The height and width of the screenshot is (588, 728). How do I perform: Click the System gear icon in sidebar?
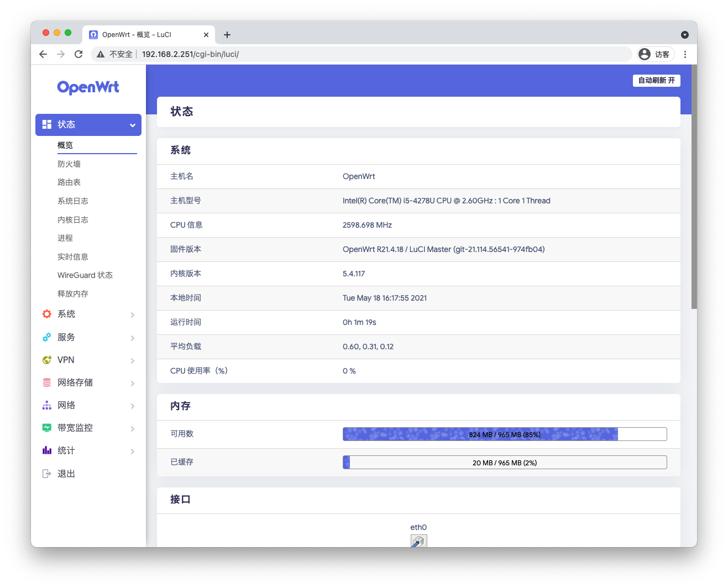[47, 314]
